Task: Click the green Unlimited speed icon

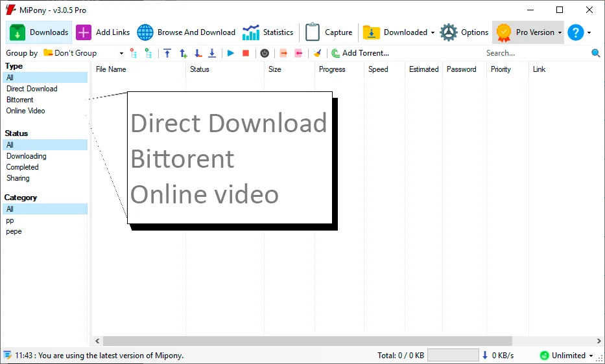Action: click(x=545, y=356)
